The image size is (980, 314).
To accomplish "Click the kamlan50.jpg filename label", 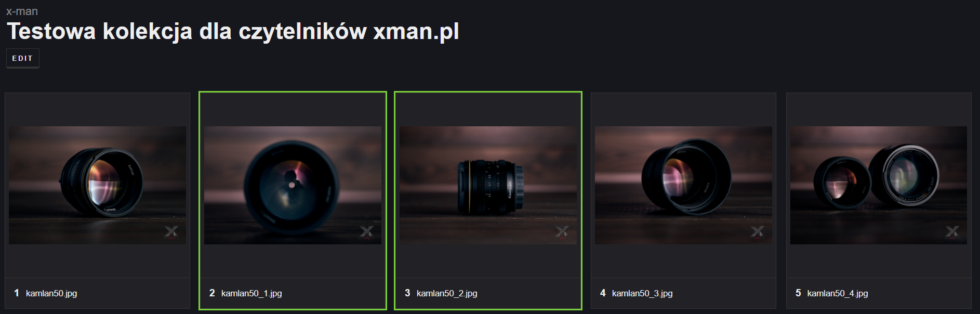I will (x=51, y=293).
